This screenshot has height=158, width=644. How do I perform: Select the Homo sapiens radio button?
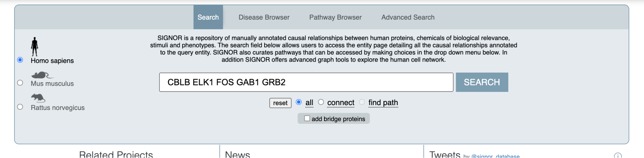[x=20, y=60]
